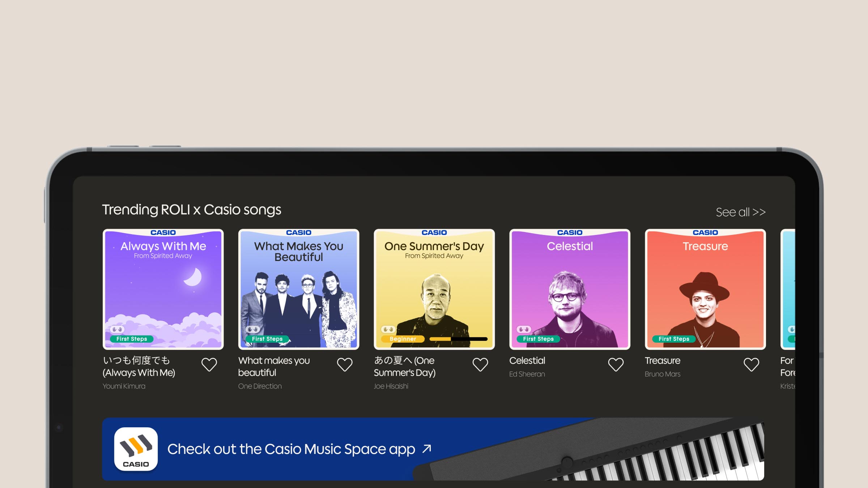Select artist name 'Youmi Kimura'

(124, 386)
